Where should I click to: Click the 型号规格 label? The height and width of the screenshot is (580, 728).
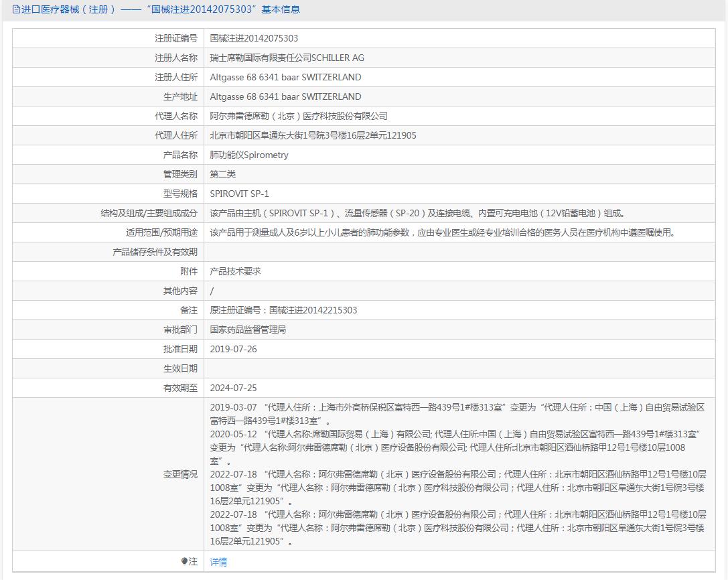pyautogui.click(x=180, y=194)
